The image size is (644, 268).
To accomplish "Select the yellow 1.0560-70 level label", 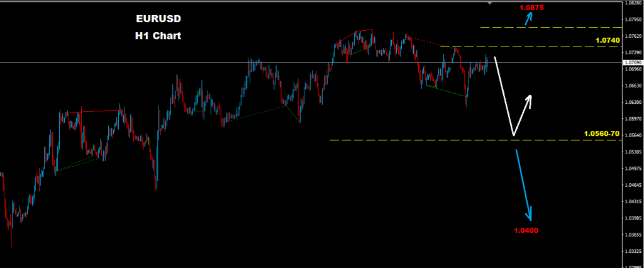I will [x=602, y=134].
